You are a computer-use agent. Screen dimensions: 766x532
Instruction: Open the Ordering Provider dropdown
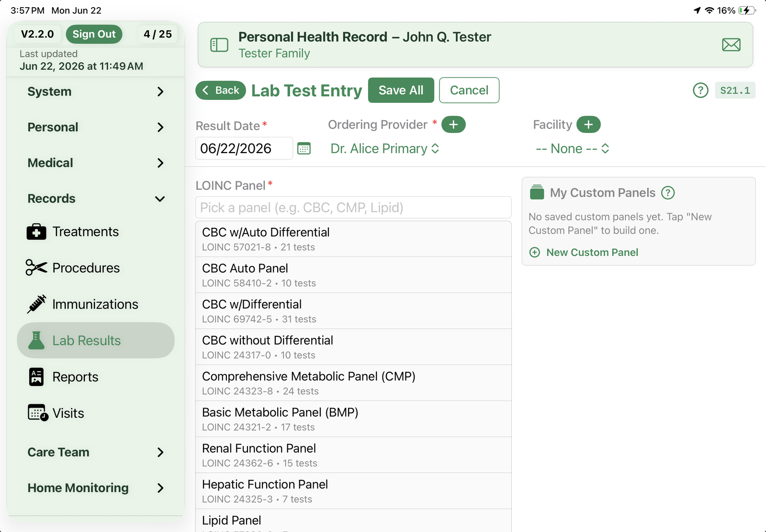(385, 149)
